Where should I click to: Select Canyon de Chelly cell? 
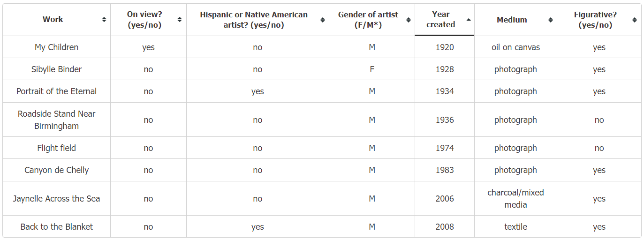tap(57, 170)
